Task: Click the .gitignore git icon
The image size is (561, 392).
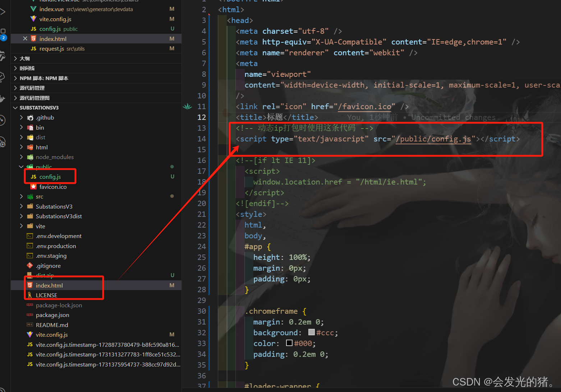Action: click(30, 266)
